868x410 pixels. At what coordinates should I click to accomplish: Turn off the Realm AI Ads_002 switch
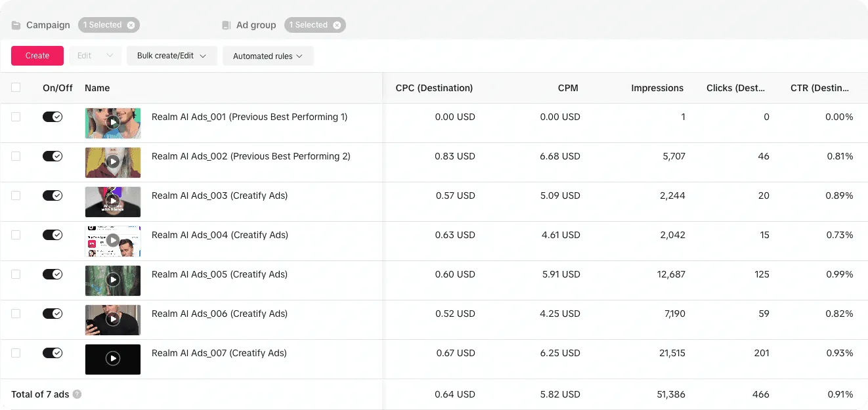53,156
